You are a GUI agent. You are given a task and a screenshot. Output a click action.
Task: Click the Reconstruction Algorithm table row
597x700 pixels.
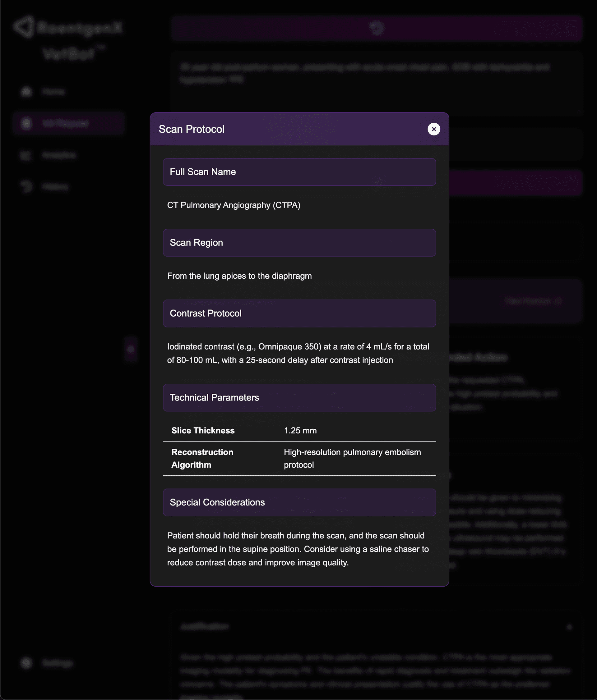(x=299, y=459)
